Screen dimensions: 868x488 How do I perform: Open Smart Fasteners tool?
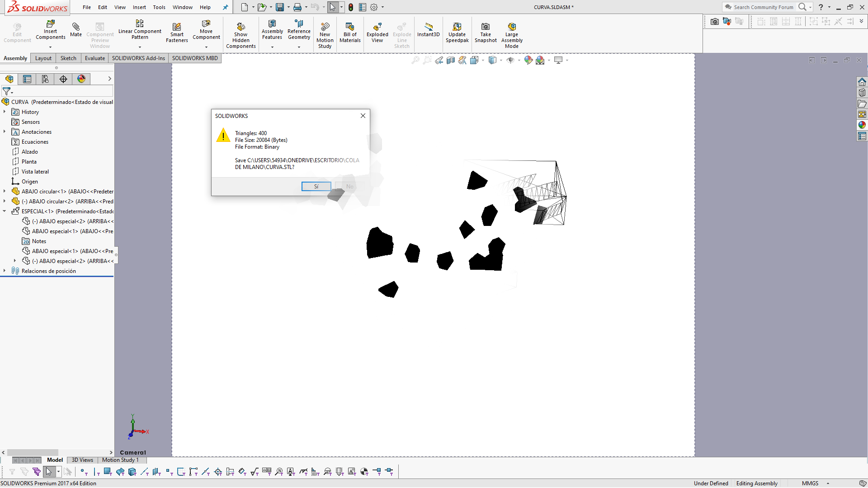pyautogui.click(x=177, y=27)
